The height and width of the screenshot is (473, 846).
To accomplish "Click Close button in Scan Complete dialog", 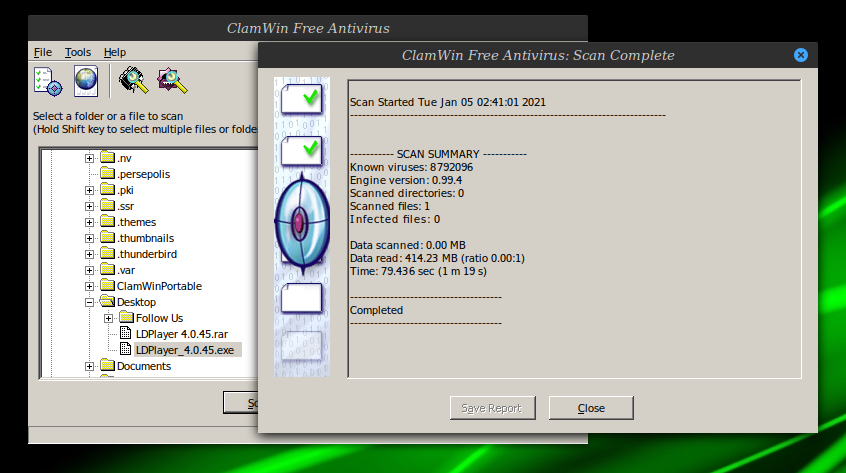I will pos(591,408).
